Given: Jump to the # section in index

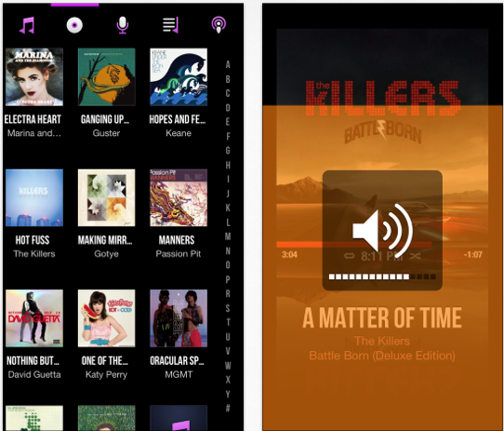Looking at the screenshot, I should [x=228, y=408].
